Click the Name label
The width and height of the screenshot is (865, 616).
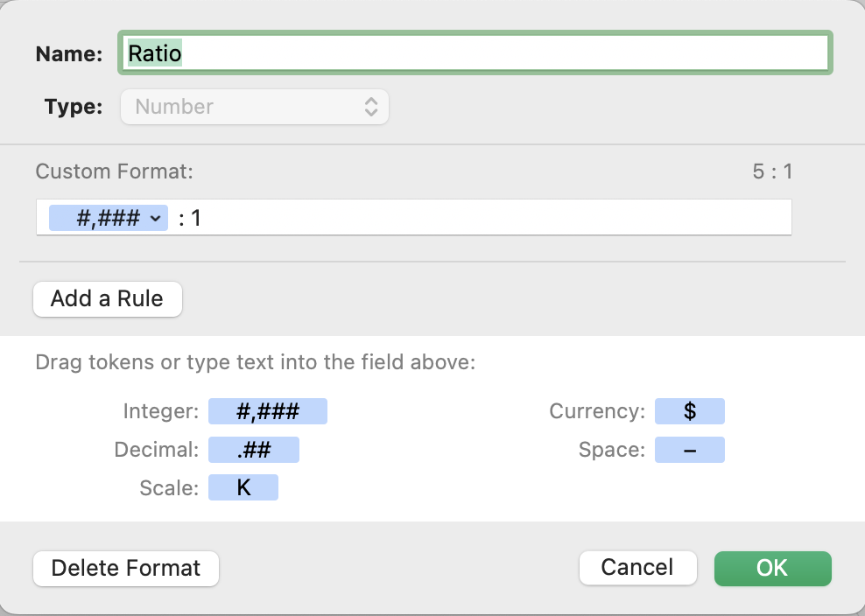click(69, 54)
